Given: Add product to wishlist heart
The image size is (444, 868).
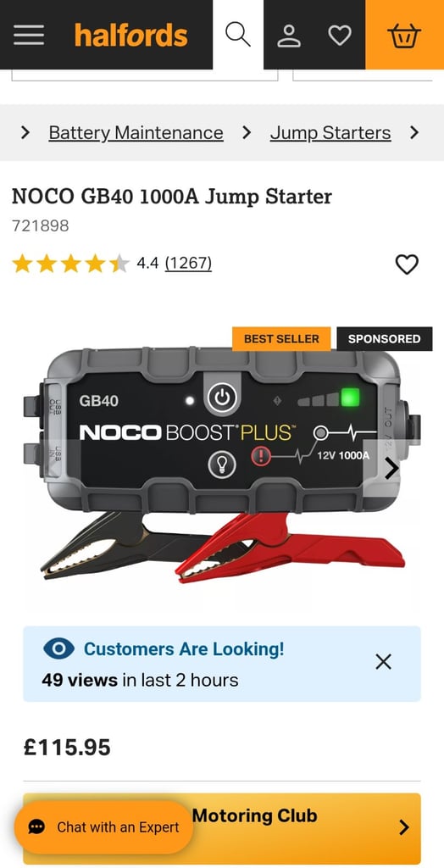Looking at the screenshot, I should [407, 264].
